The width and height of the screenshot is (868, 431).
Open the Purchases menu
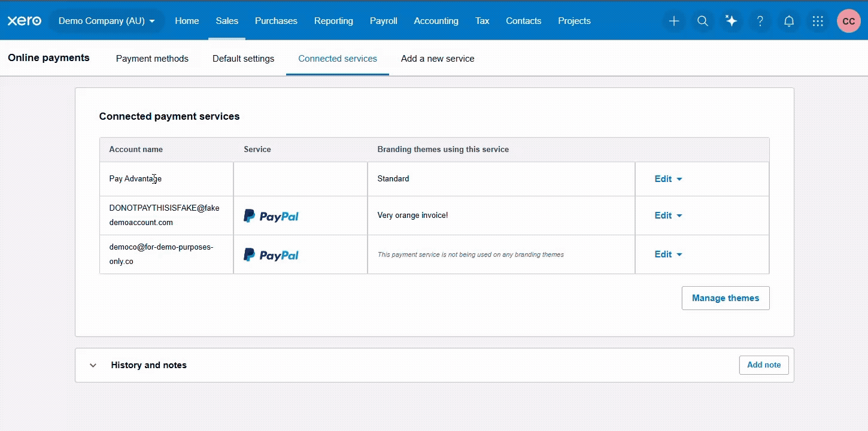point(276,21)
